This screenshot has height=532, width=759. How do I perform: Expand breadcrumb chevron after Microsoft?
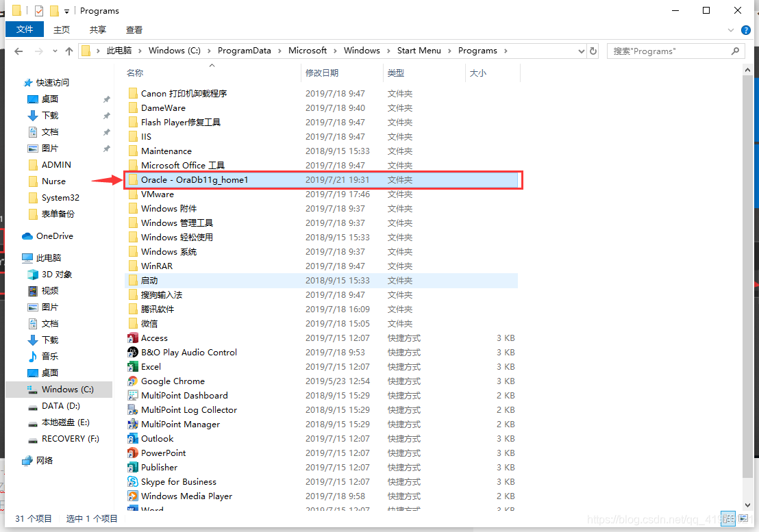click(x=335, y=51)
